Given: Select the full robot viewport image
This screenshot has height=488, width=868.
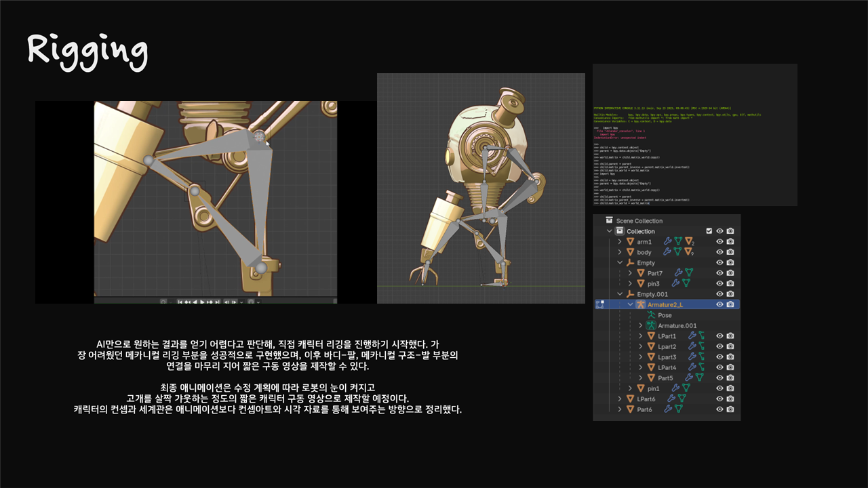Looking at the screenshot, I should [x=481, y=188].
